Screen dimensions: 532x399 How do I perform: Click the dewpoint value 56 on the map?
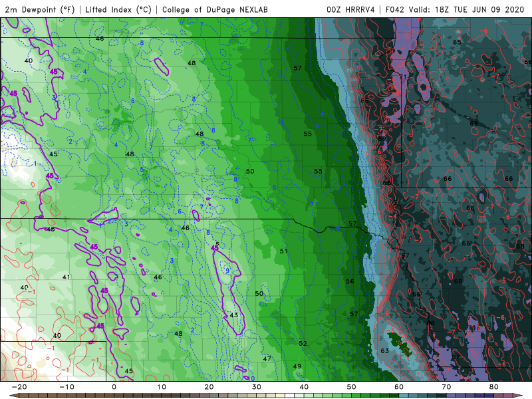click(350, 281)
